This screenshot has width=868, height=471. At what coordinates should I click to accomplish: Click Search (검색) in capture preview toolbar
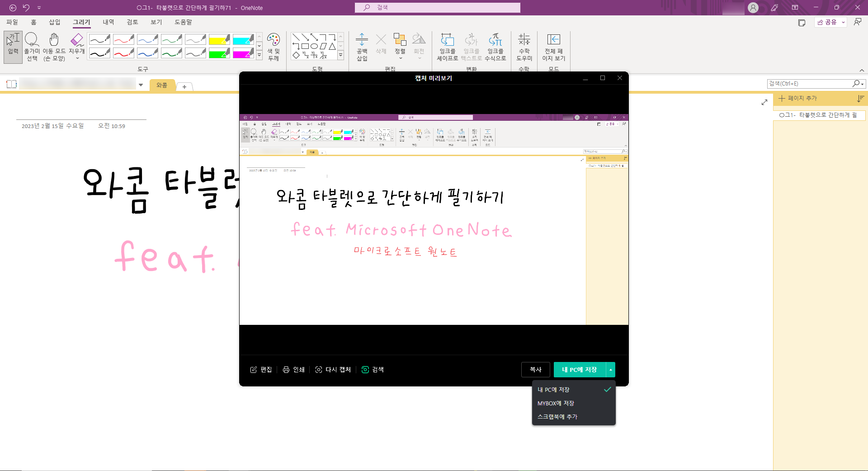(x=373, y=370)
